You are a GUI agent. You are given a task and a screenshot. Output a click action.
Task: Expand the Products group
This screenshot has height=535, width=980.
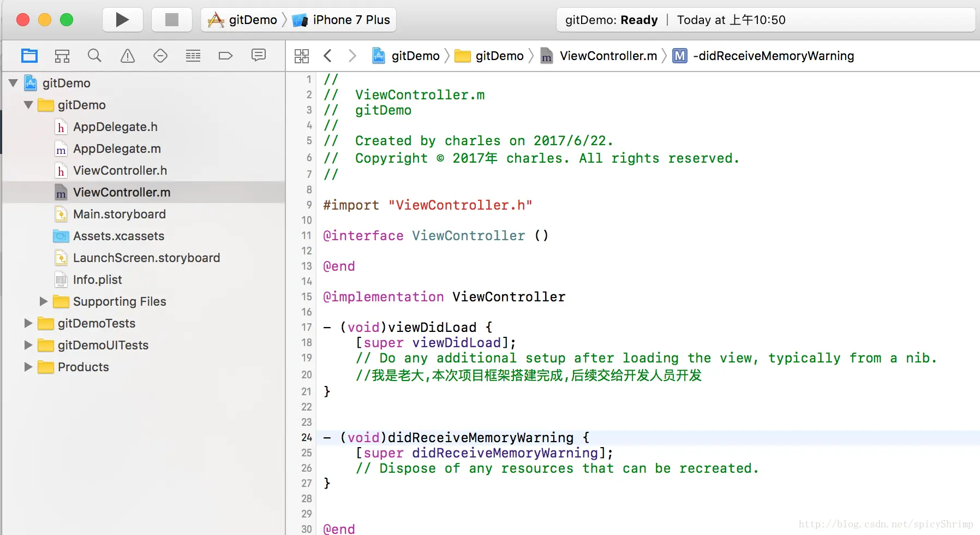coord(28,367)
